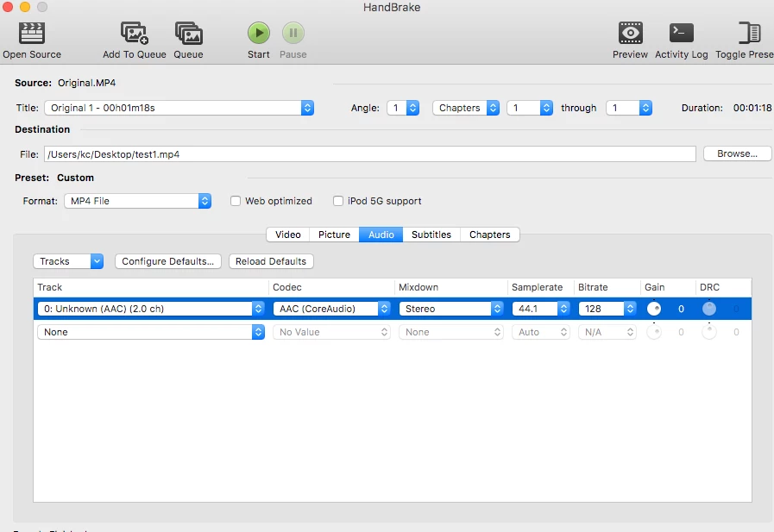
Task: Open the Activity Log terminal icon
Action: pos(681,33)
